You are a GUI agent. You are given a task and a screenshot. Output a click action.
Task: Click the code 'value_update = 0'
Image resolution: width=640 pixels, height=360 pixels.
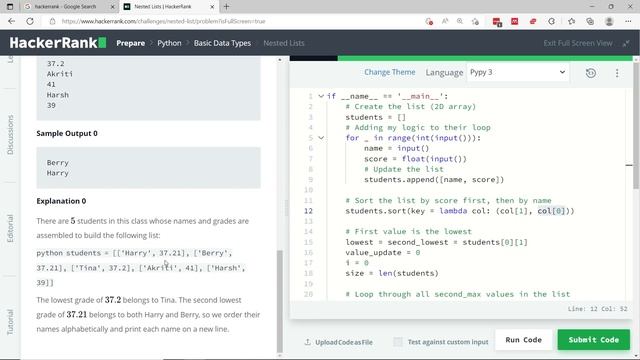382,252
